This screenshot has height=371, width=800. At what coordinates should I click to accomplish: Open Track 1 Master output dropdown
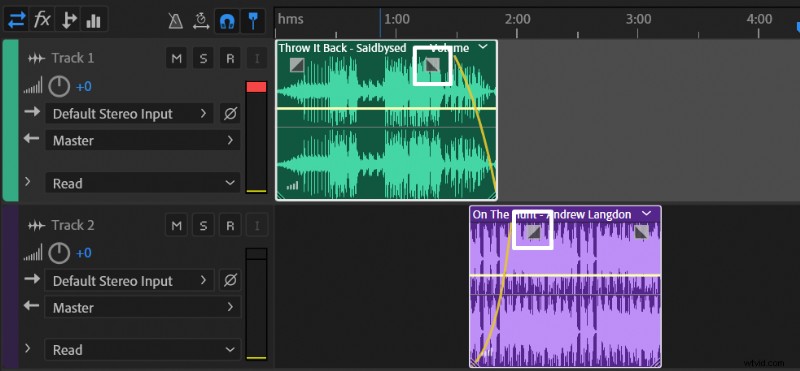(x=142, y=140)
